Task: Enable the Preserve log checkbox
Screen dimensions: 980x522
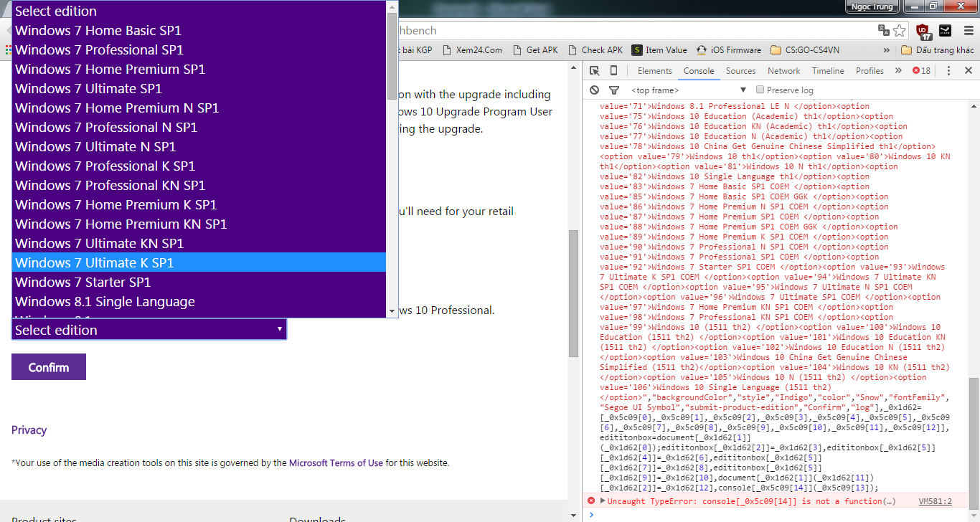Action: pyautogui.click(x=760, y=90)
